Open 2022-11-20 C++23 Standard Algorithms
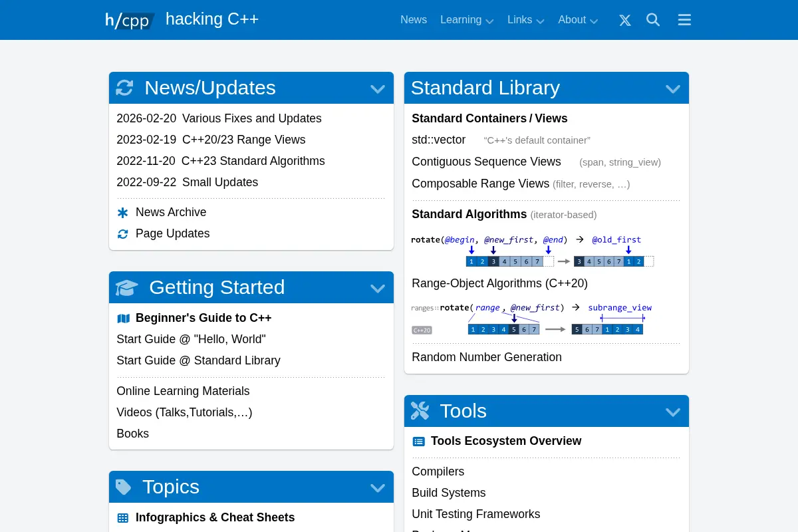The height and width of the screenshot is (532, 798). coord(221,161)
